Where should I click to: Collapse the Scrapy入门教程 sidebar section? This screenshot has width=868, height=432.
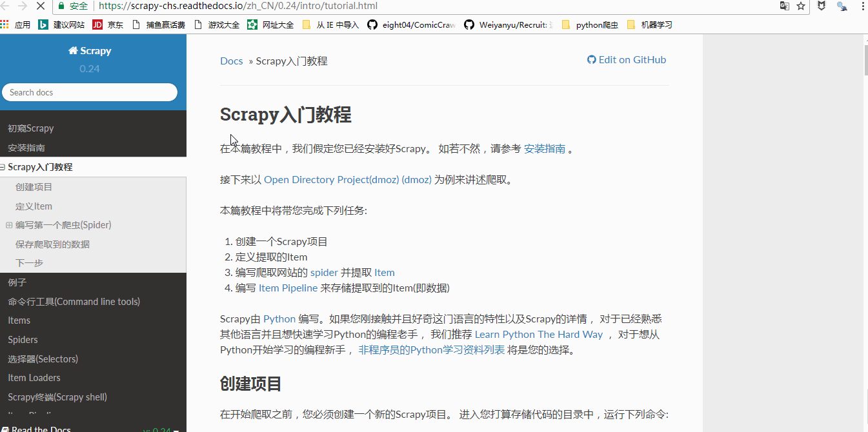click(x=3, y=167)
